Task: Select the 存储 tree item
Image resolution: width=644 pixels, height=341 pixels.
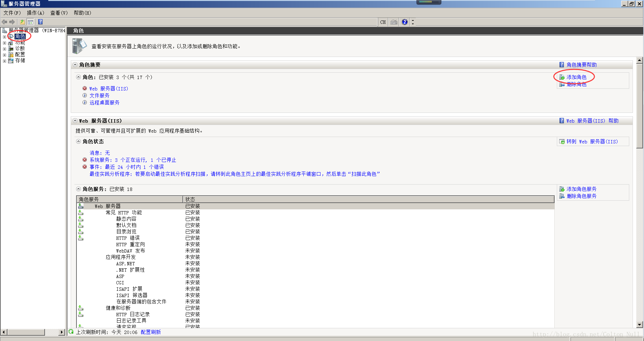Action: pyautogui.click(x=20, y=61)
